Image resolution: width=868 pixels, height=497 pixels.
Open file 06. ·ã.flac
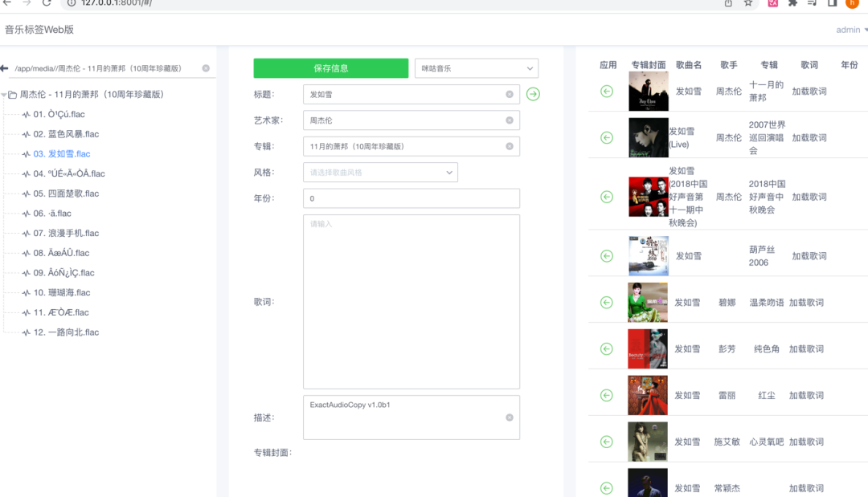52,214
